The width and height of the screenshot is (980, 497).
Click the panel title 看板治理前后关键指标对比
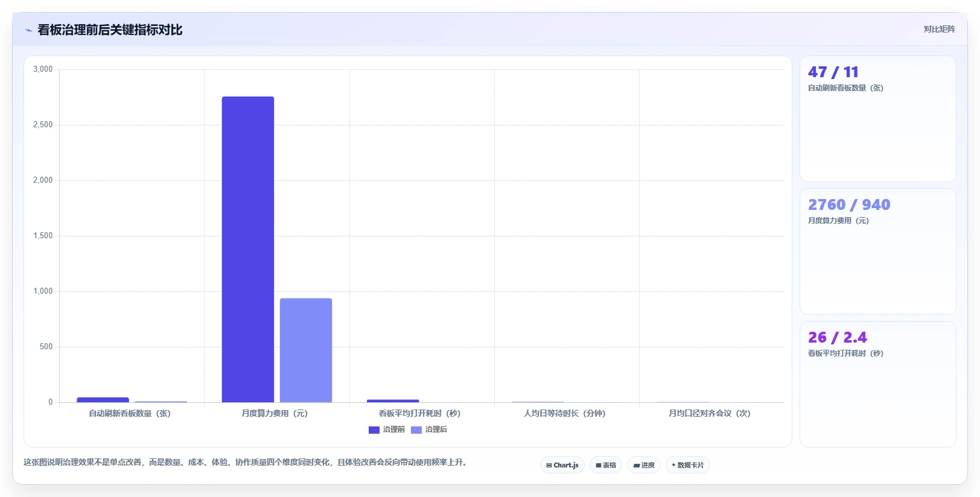(x=110, y=30)
